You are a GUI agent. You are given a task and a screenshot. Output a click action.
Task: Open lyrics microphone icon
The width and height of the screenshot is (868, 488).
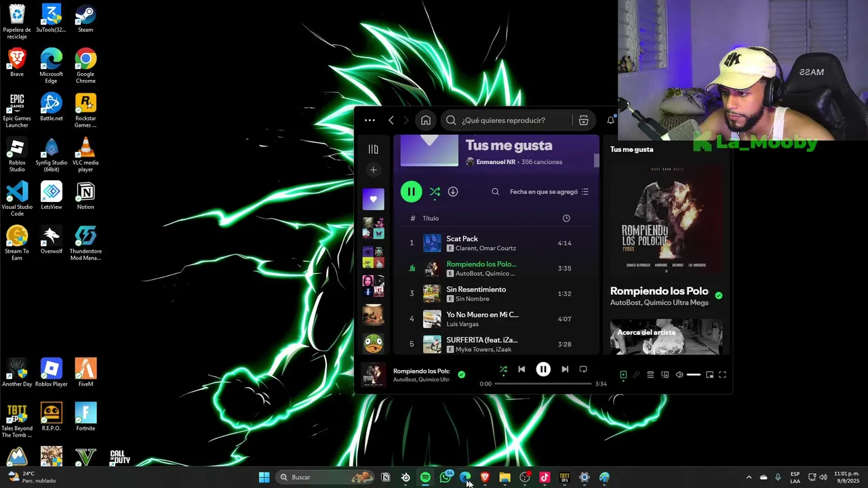[636, 375]
